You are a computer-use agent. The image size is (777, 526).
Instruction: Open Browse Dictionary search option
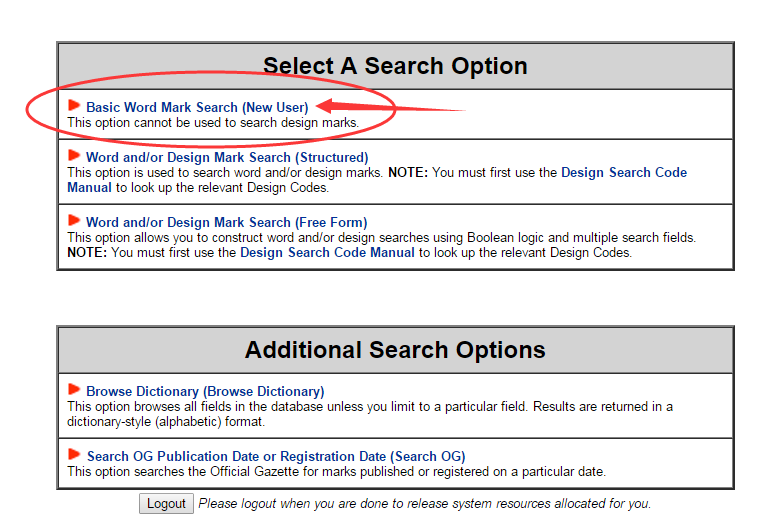click(205, 391)
